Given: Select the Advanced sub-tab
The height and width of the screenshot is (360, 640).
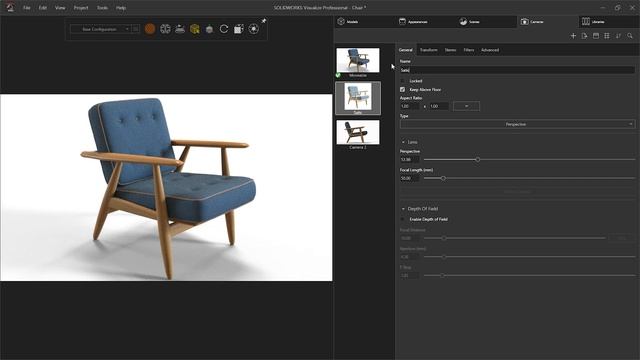Looking at the screenshot, I should tap(490, 50).
